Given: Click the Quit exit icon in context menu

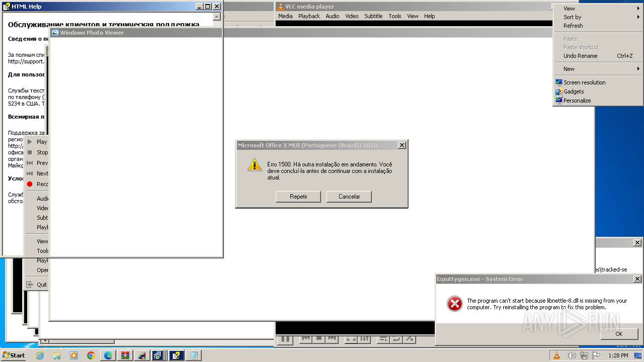Looking at the screenshot, I should (30, 285).
